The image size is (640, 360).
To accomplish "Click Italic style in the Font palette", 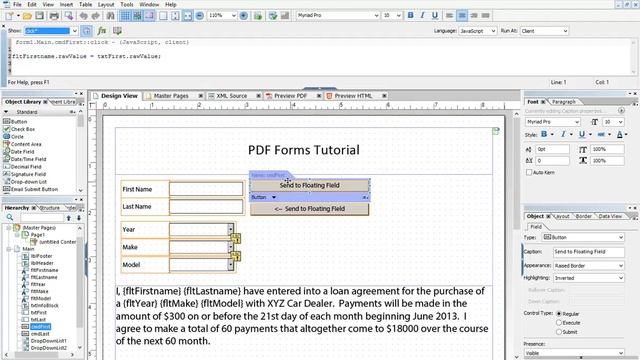I will [x=563, y=134].
